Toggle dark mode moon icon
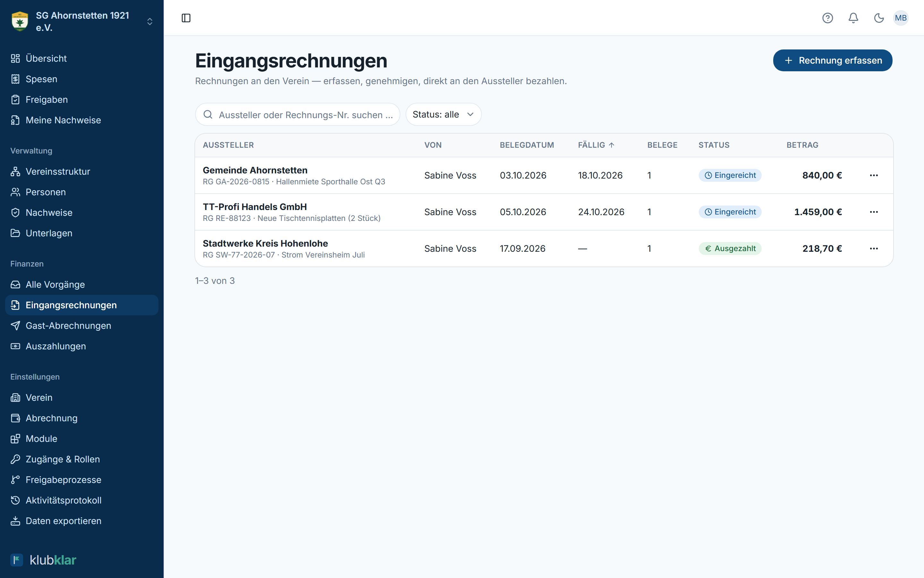The image size is (924, 578). click(x=878, y=18)
